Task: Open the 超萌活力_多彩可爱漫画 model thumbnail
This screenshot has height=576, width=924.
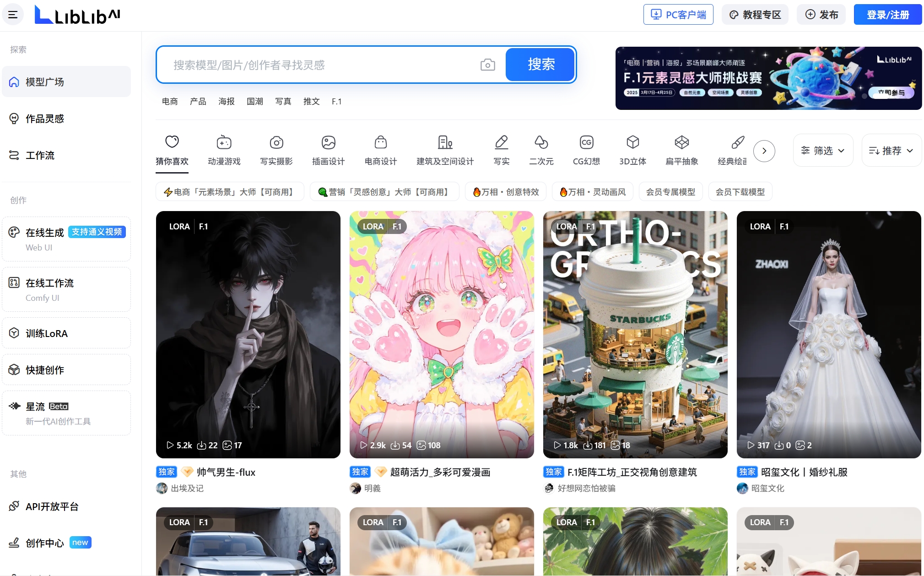Action: click(442, 335)
